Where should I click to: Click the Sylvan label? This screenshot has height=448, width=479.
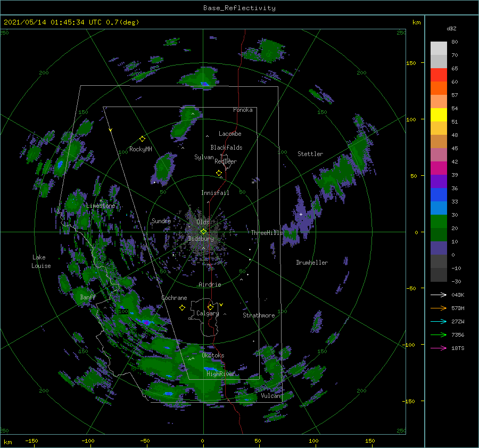click(x=204, y=157)
